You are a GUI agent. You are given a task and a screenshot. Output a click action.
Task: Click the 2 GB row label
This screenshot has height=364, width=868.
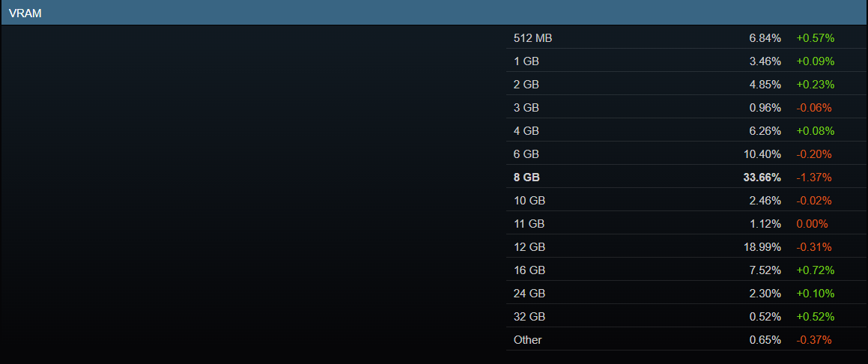pyautogui.click(x=526, y=84)
